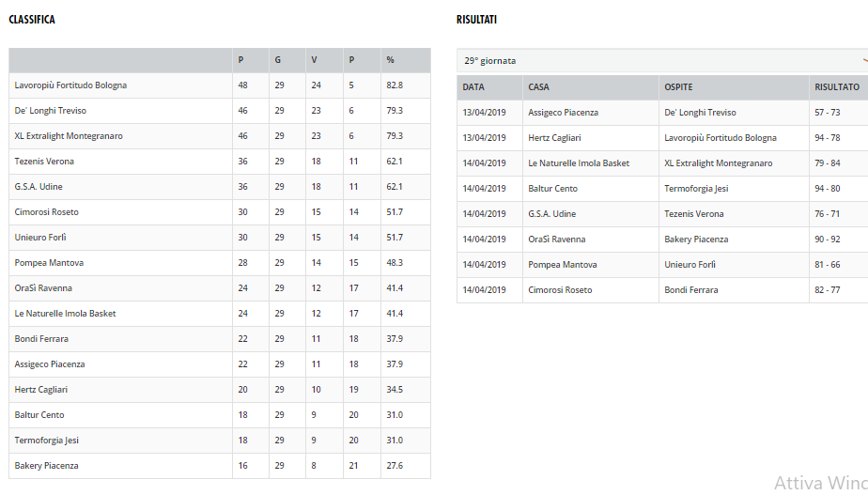Click Bondi Ferrara in the results table

coord(690,290)
